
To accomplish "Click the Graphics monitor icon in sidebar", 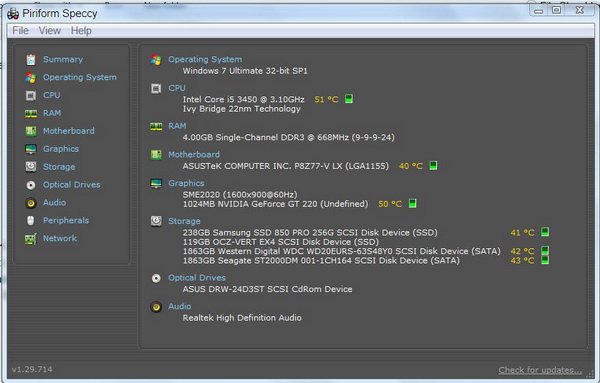I will pos(31,149).
